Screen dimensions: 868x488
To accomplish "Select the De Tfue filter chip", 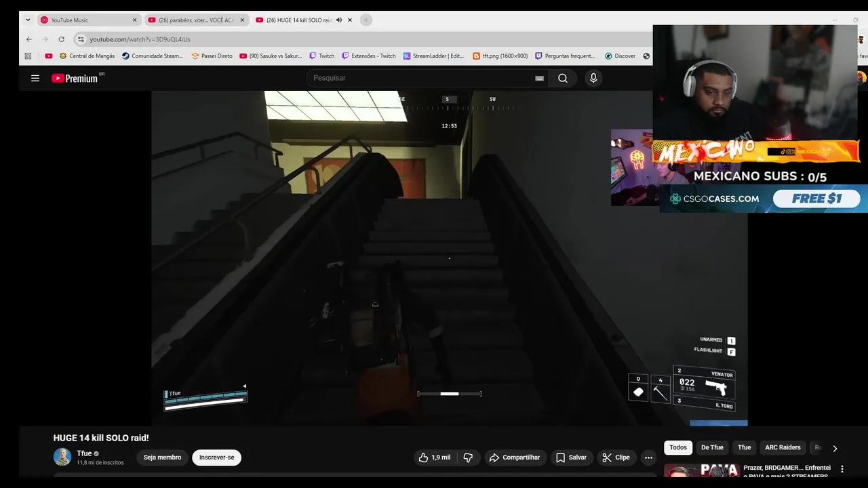I will point(712,447).
